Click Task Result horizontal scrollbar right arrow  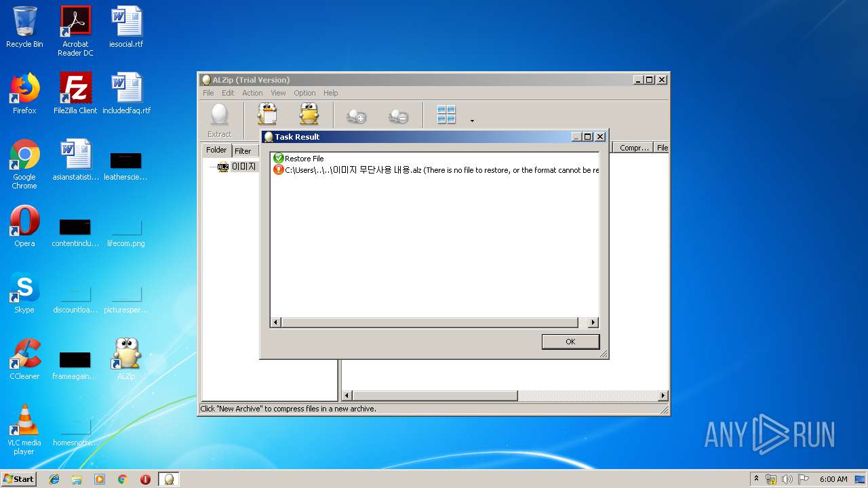tap(593, 323)
